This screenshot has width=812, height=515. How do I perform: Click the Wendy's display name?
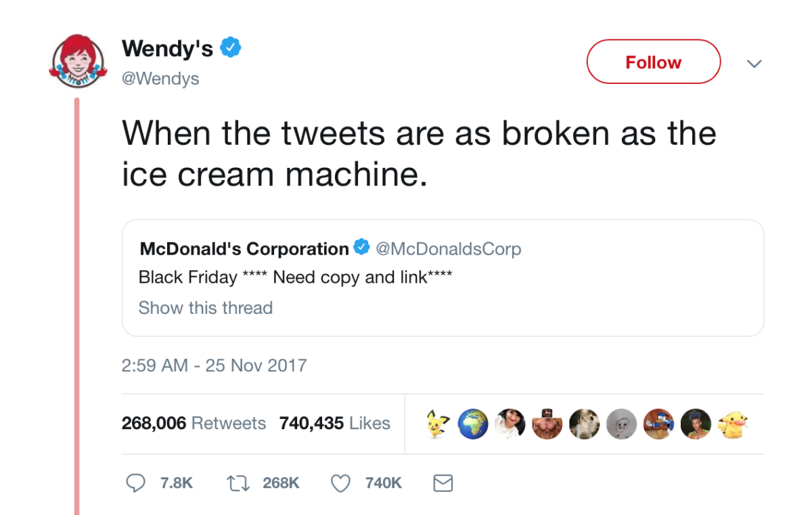click(167, 49)
